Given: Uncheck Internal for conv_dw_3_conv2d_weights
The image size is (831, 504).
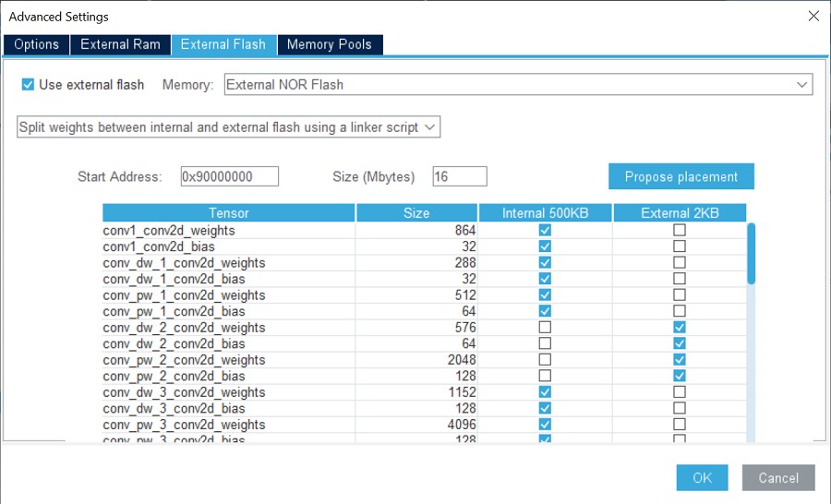Looking at the screenshot, I should tap(545, 391).
